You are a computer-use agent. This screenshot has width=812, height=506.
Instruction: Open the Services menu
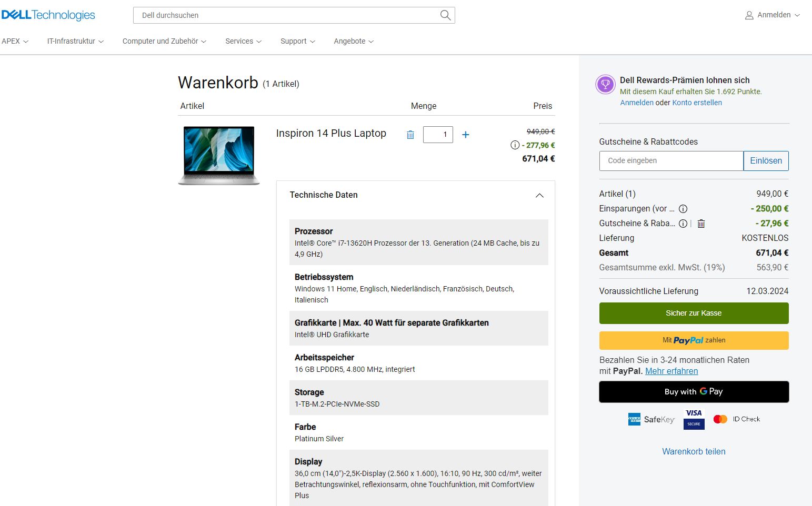click(x=243, y=41)
